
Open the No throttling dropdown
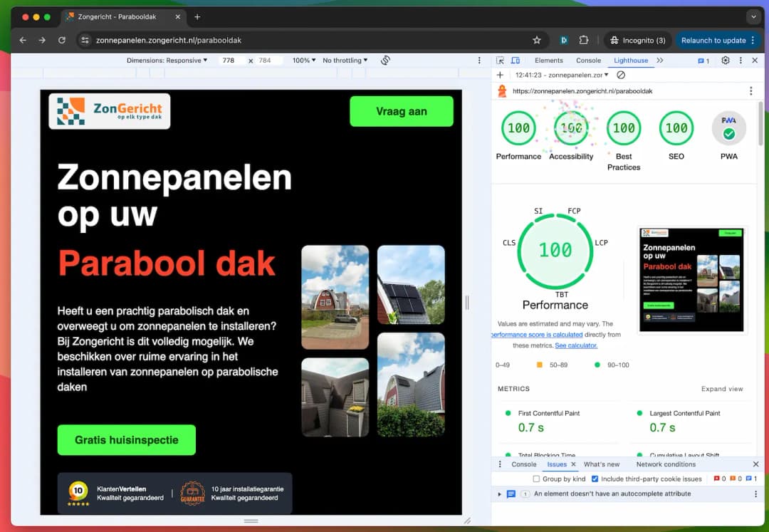click(x=345, y=61)
